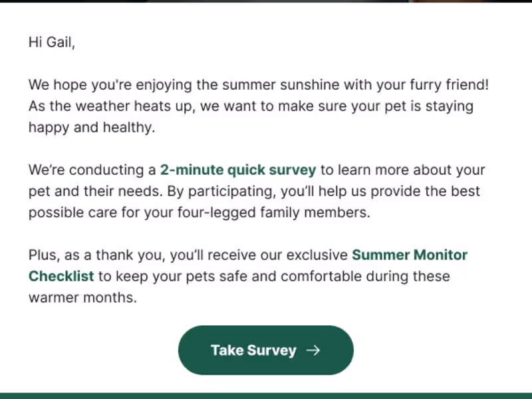Click the dark header image strip
This screenshot has height=399, width=532.
tap(266, 1)
